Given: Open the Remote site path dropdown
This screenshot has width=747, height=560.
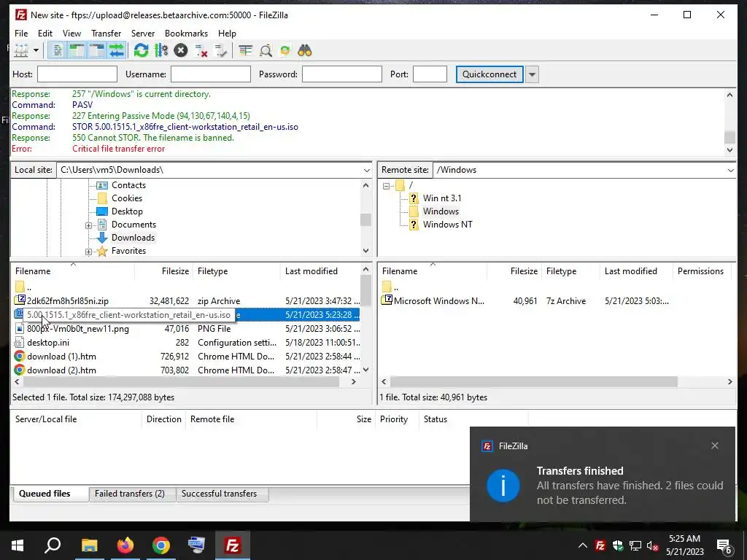Looking at the screenshot, I should tap(730, 170).
